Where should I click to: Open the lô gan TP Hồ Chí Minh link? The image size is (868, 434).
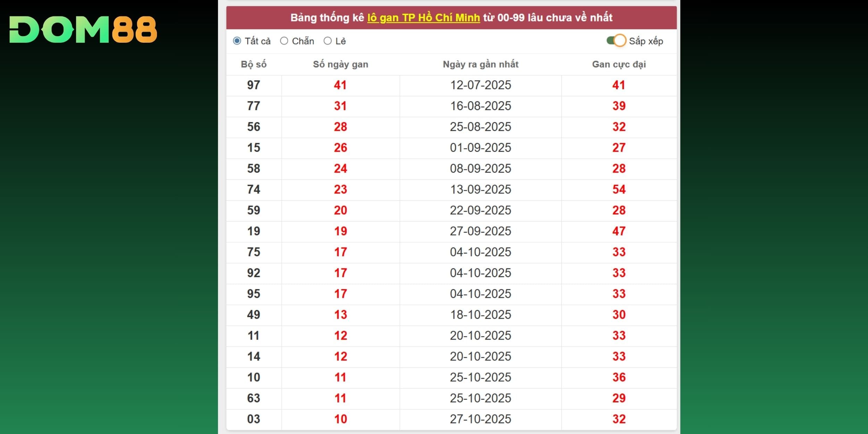(x=424, y=18)
